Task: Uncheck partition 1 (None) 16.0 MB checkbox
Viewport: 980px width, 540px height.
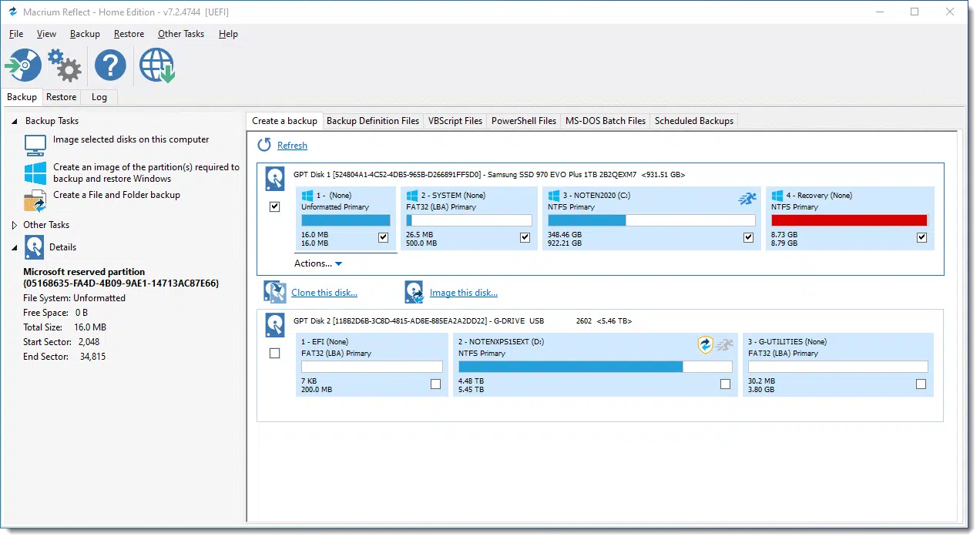Action: (384, 238)
